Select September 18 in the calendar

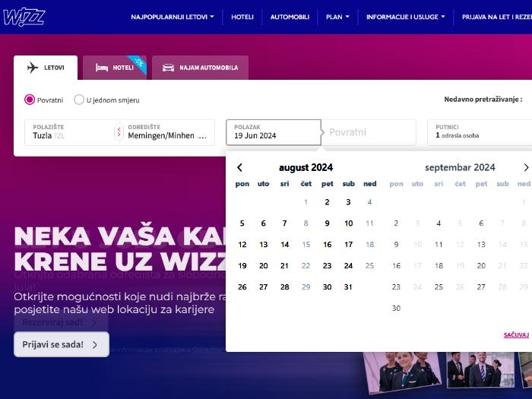click(x=439, y=266)
